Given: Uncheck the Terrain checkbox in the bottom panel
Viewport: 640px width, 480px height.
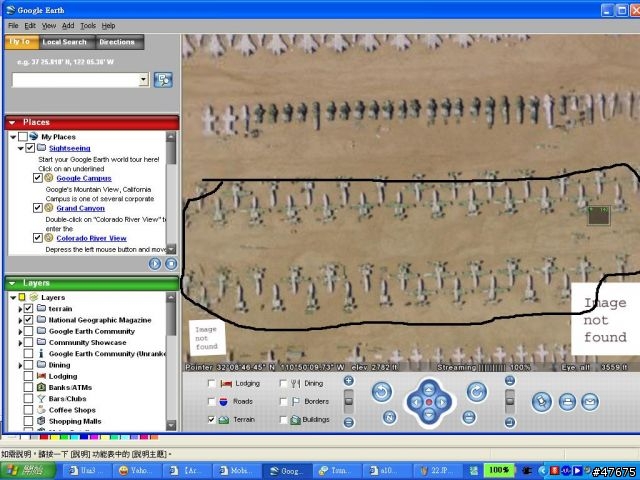Looking at the screenshot, I should pyautogui.click(x=212, y=419).
